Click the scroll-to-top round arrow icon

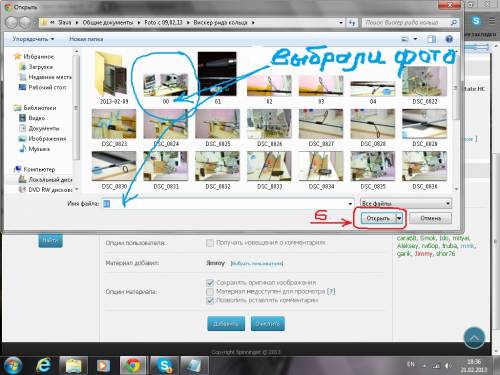[474, 338]
